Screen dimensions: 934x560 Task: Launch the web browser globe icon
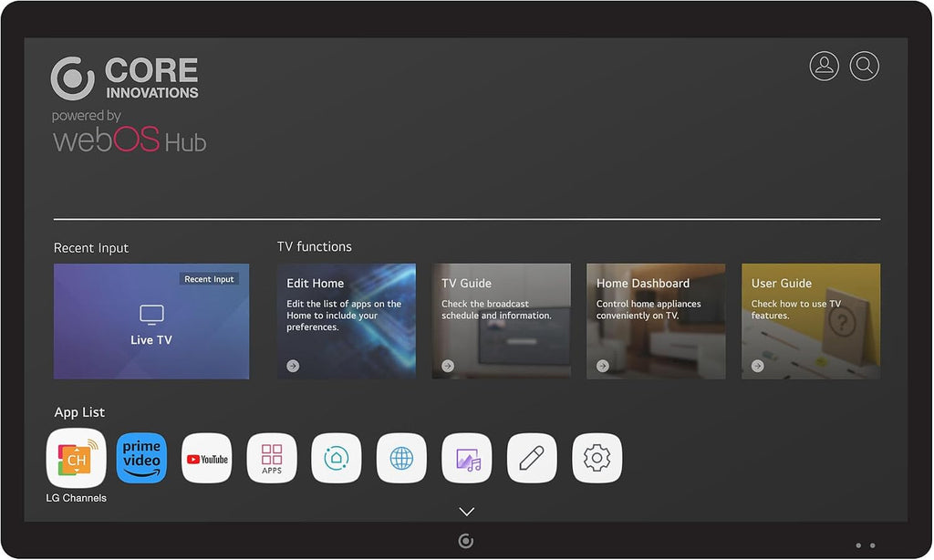click(x=401, y=458)
